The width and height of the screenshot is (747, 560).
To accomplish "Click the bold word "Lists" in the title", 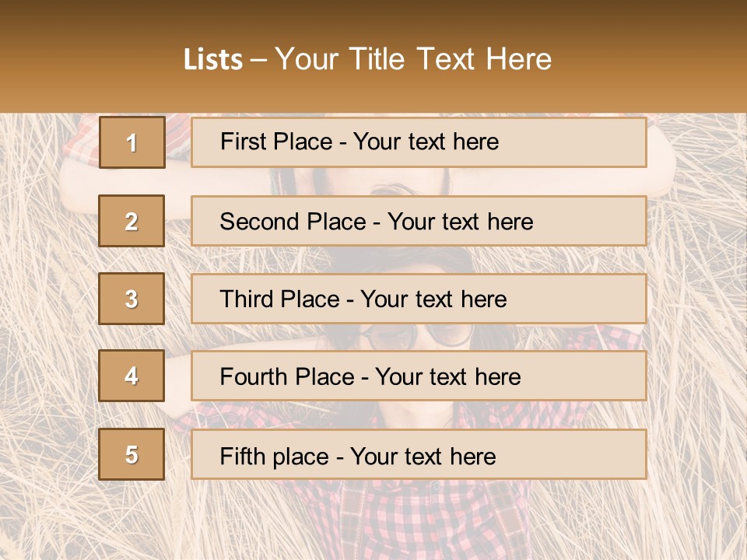I will pos(213,60).
